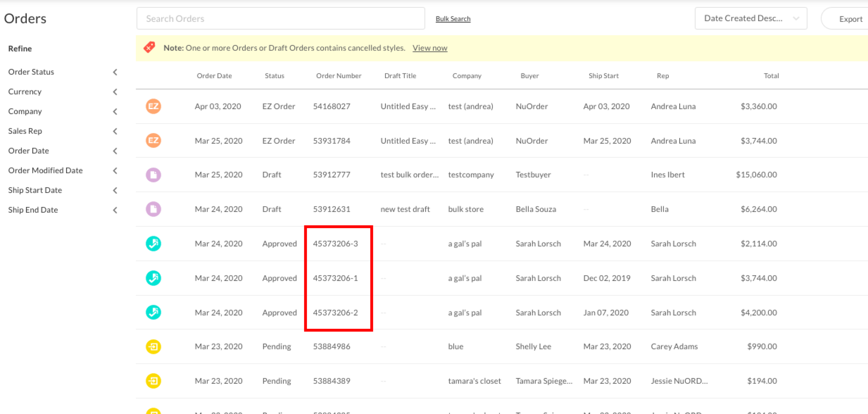Click ship start date Jan 07, 2020

(606, 313)
